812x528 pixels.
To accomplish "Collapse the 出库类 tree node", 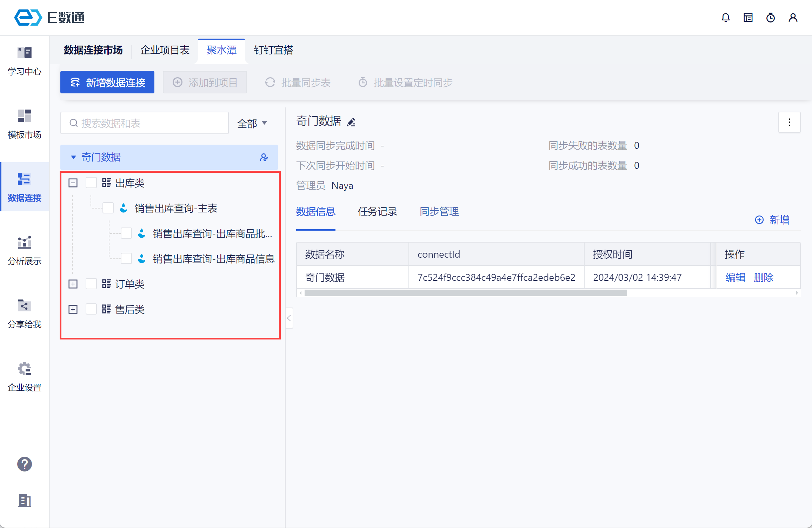I will coord(73,183).
